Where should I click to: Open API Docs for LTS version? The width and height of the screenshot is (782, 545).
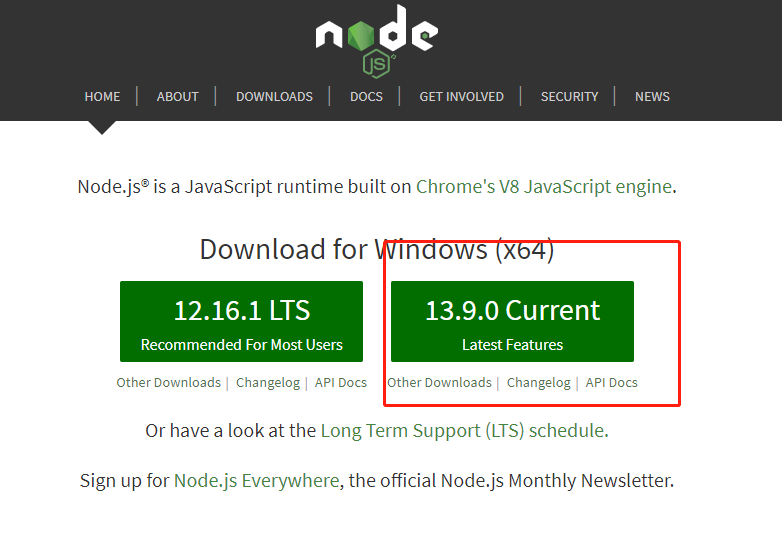(x=340, y=383)
